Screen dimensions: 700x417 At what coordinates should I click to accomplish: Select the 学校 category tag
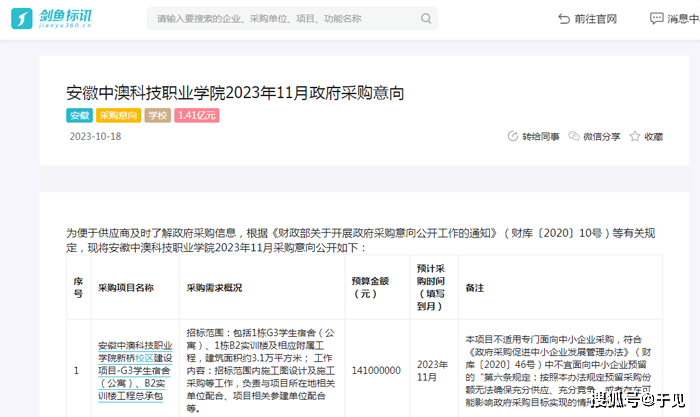[x=158, y=115]
